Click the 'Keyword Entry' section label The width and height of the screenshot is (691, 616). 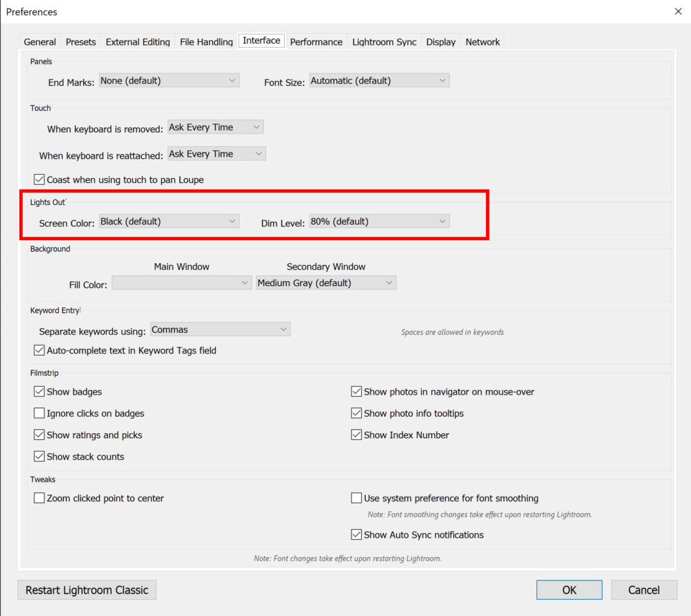(x=55, y=310)
